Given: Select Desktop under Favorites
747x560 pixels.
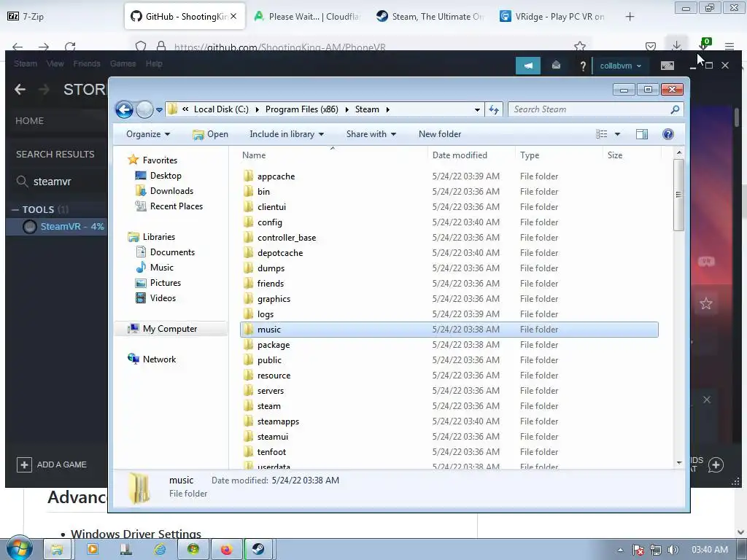Looking at the screenshot, I should pos(166,176).
